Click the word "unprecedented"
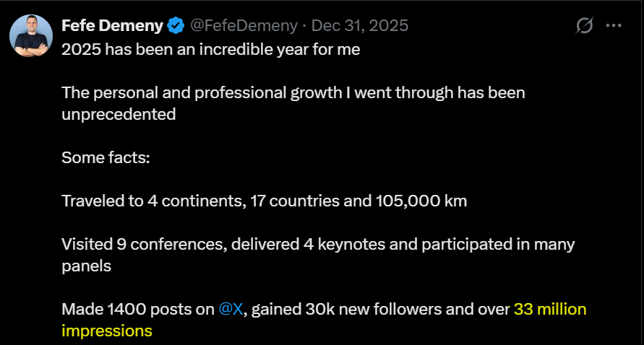Viewport: 644px width, 345px height. 119,114
